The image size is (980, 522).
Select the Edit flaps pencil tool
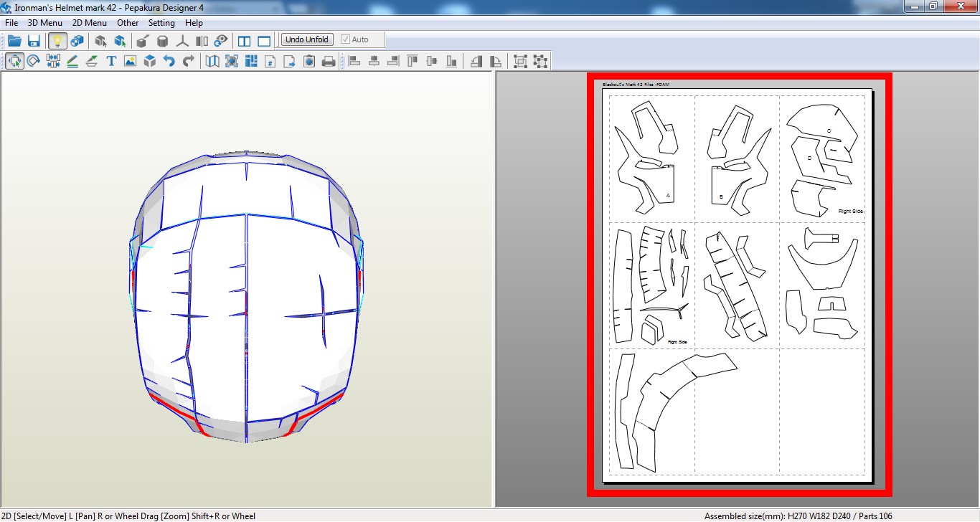(x=72, y=61)
